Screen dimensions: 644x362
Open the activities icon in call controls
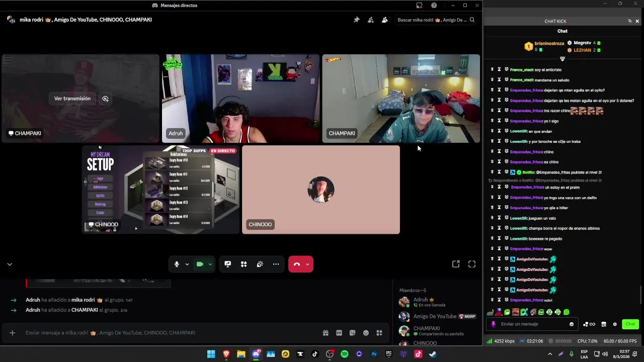[x=244, y=264]
